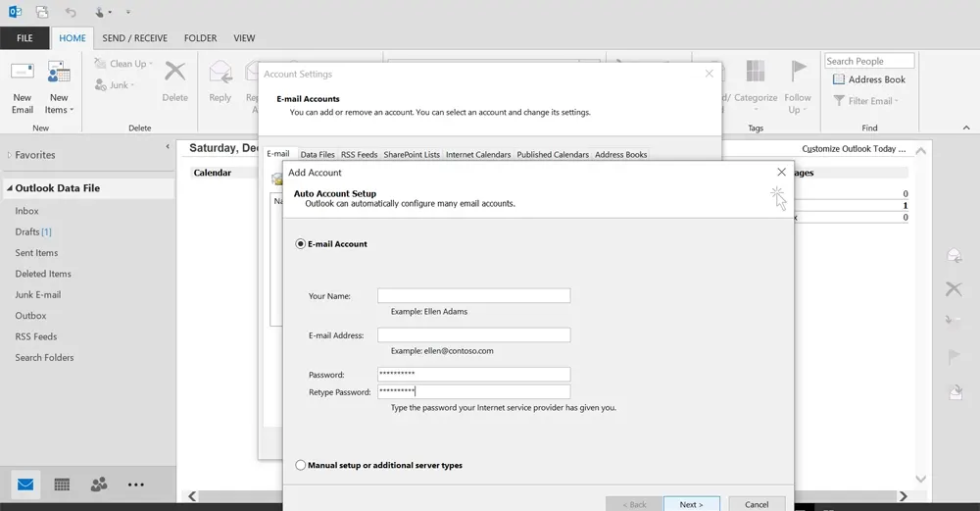
Task: Collapse the Outlook Data File tree
Action: click(10, 187)
